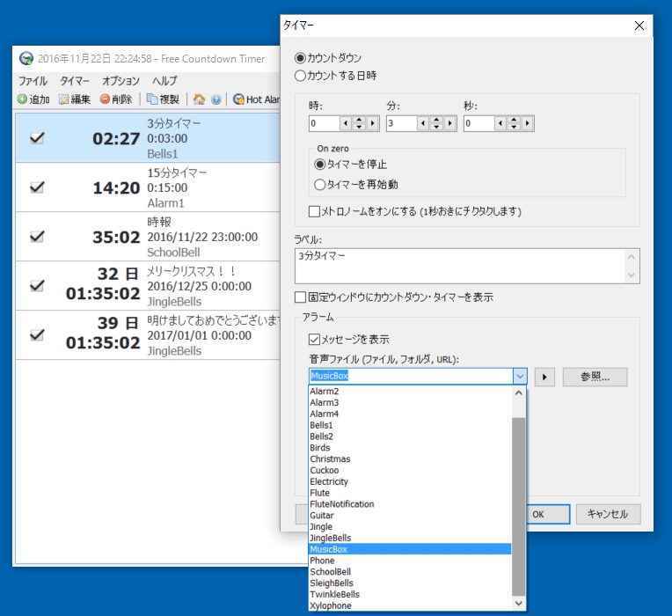The width and height of the screenshot is (672, 616).
Task: Select the highlighted MusicBox list entry
Action: [x=410, y=549]
